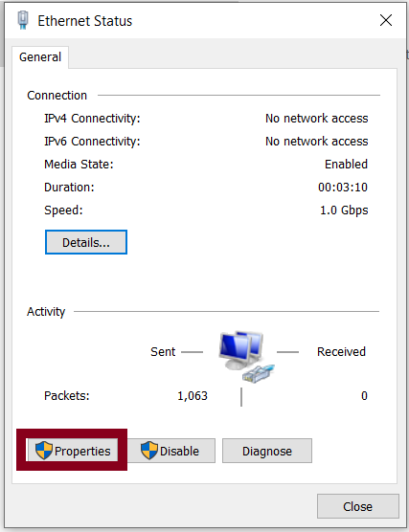Click the Close button at bottom
409x532 pixels.
[357, 506]
